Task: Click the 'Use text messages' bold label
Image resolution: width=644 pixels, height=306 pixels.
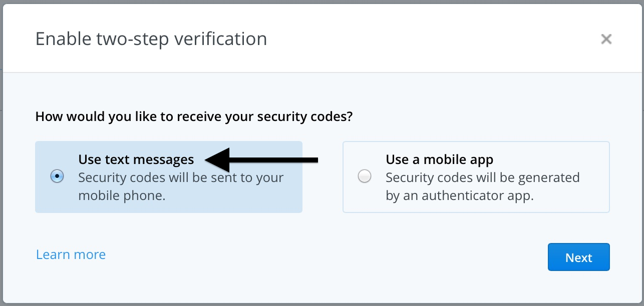Action: (136, 159)
